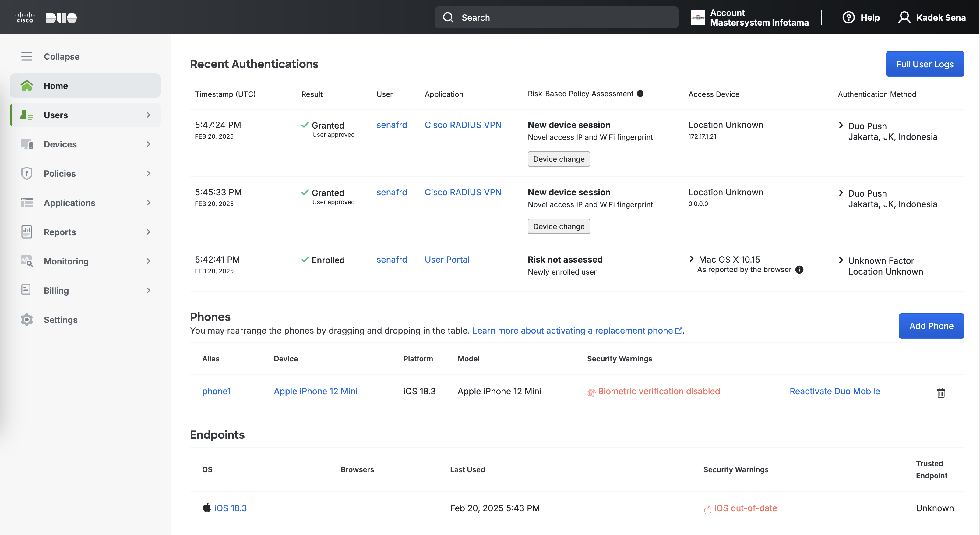The width and height of the screenshot is (980, 535).
Task: Go to the Home menu item
Action: point(55,86)
